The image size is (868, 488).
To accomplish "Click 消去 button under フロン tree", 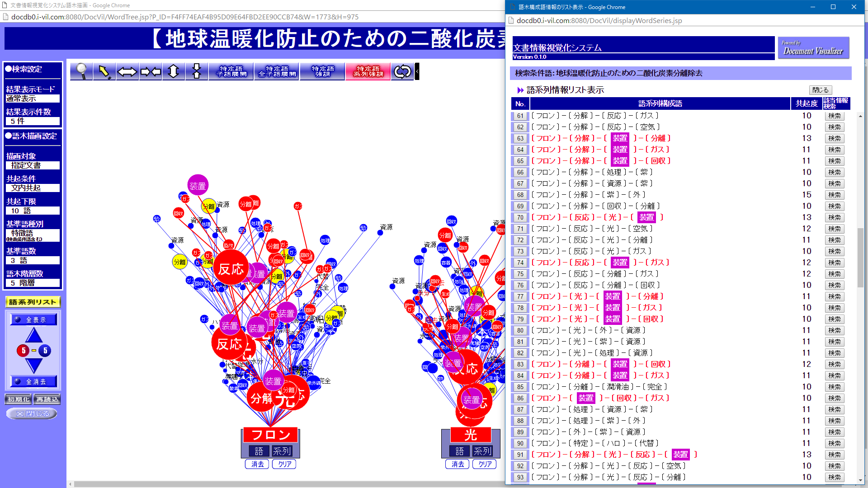I will pos(257,464).
